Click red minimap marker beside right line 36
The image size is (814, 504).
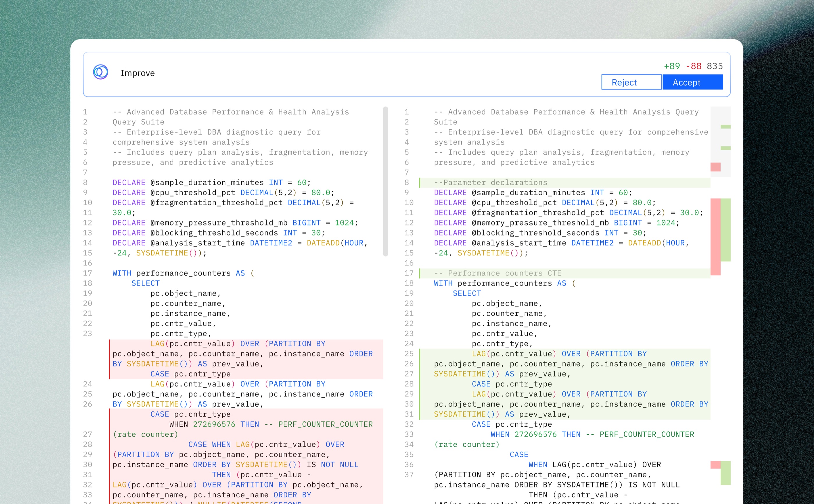click(715, 465)
